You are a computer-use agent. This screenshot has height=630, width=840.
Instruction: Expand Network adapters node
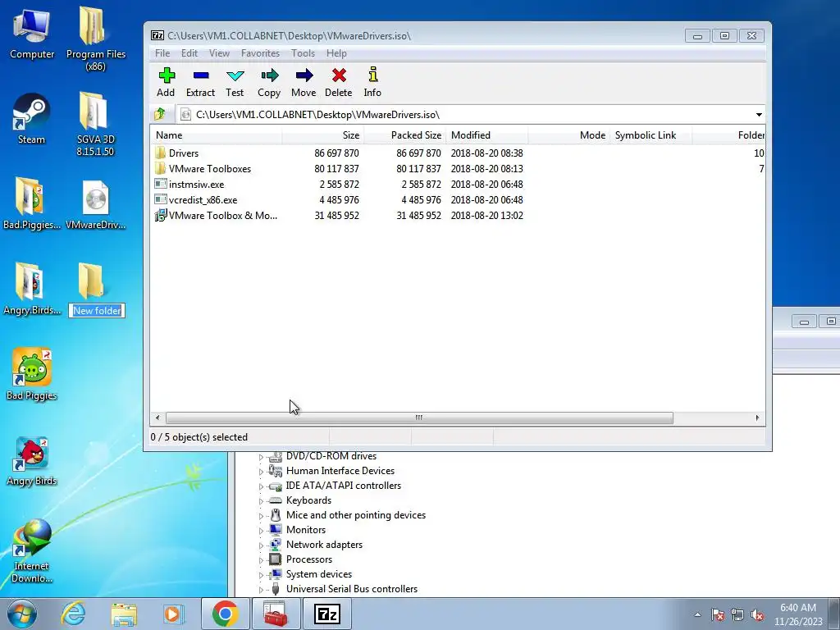coord(262,546)
